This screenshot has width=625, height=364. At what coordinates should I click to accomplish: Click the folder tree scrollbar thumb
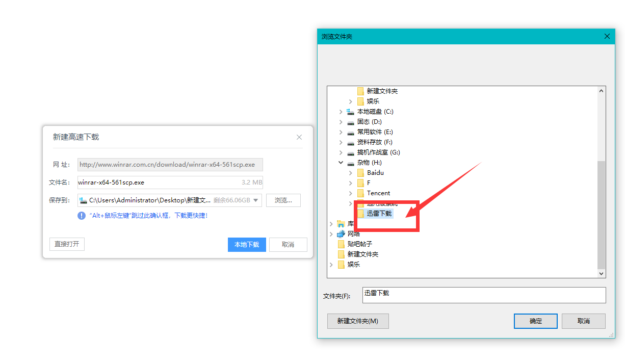(602, 215)
